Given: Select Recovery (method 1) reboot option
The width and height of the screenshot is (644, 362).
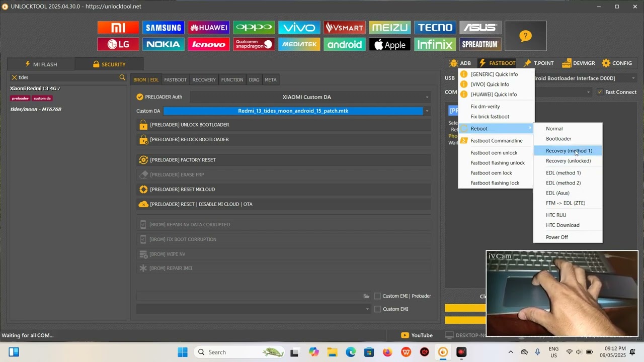Looking at the screenshot, I should coord(568,151).
